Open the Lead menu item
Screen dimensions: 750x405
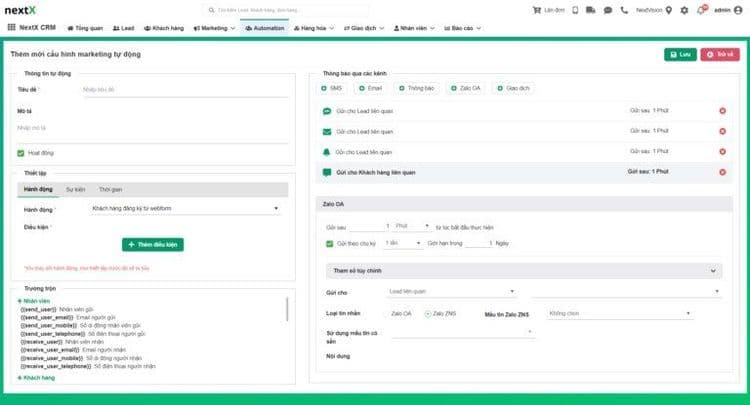[123, 28]
